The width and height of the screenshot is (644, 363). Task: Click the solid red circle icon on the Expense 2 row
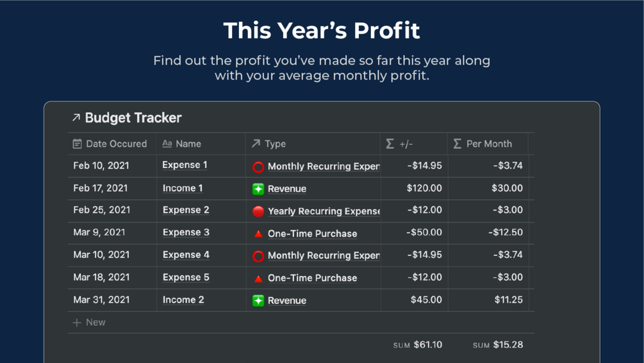pyautogui.click(x=258, y=211)
